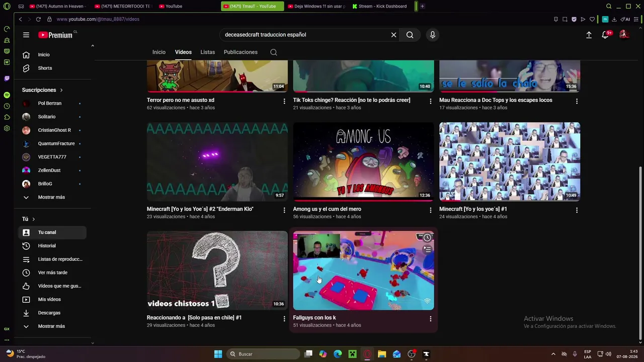644x362 pixels.
Task: Add Fallguys video to Watch Later
Action: coord(427,237)
